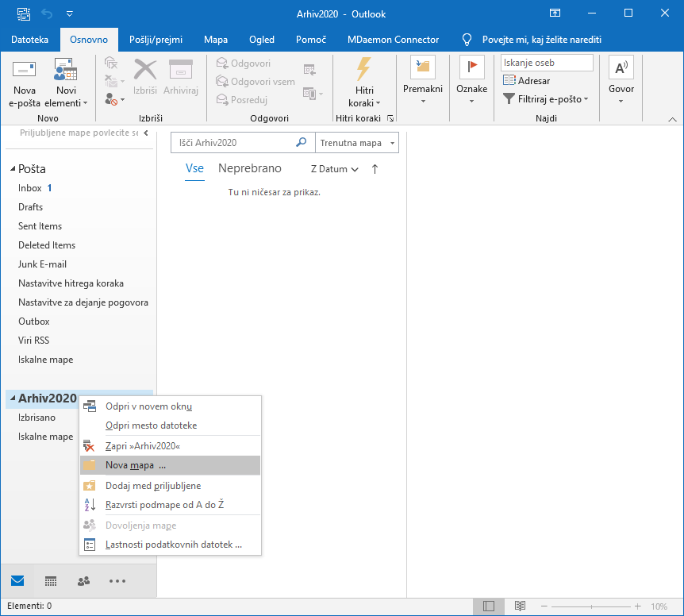Click the ribbon display options icon

(555, 13)
